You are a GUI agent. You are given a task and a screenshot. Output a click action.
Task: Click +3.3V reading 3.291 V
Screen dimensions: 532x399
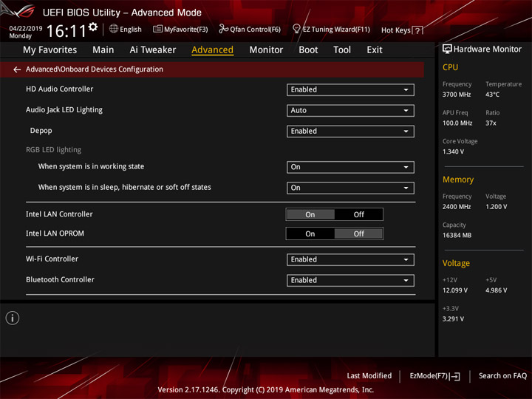453,319
